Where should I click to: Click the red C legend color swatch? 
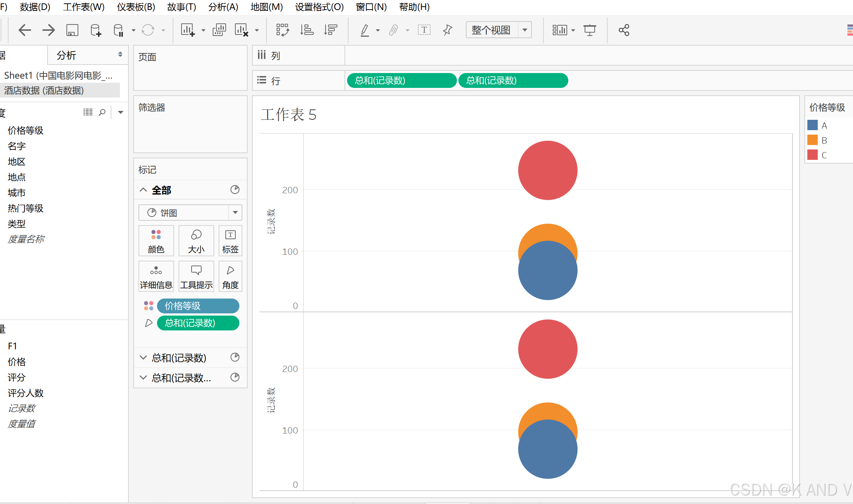click(812, 155)
